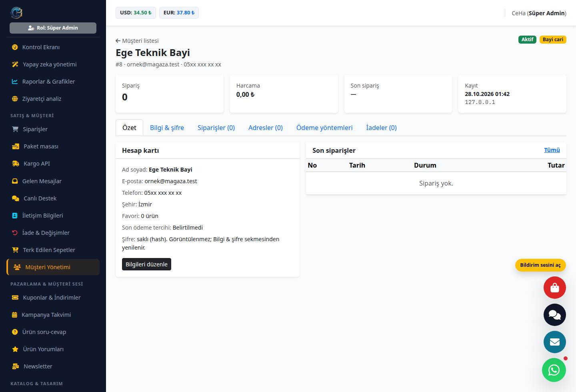Click the Tümü link in Son siparişler
This screenshot has height=392, width=576.
pyautogui.click(x=552, y=150)
